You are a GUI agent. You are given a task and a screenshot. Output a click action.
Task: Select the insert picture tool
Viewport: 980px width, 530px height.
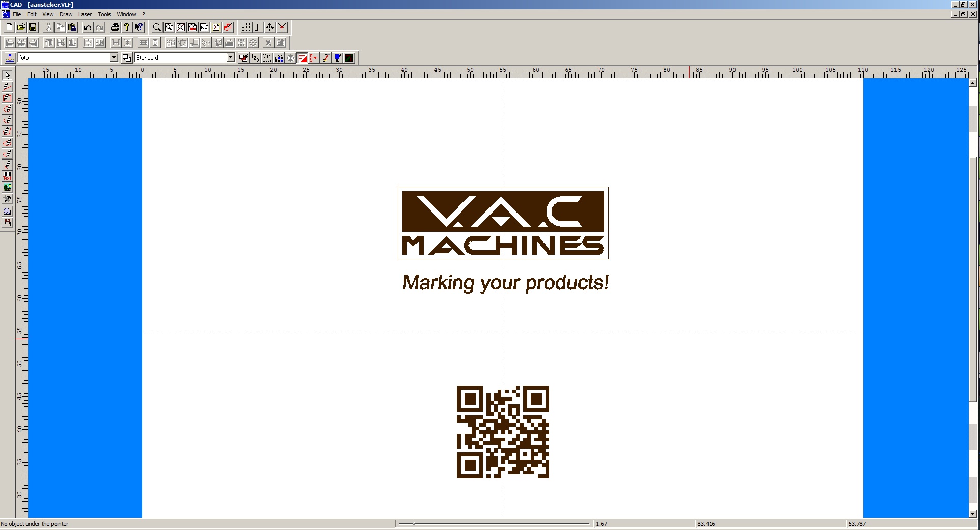(x=7, y=188)
